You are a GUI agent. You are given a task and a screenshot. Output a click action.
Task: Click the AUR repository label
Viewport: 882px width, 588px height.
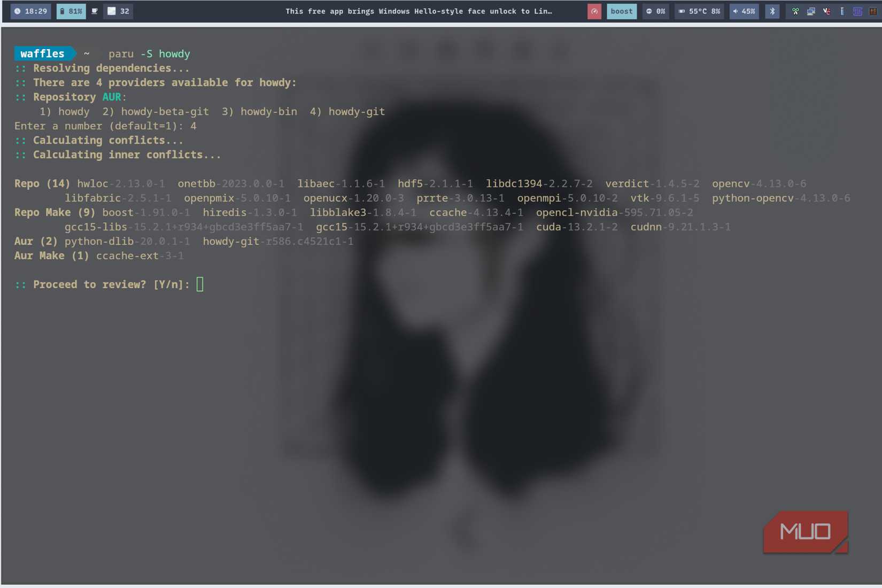(112, 97)
